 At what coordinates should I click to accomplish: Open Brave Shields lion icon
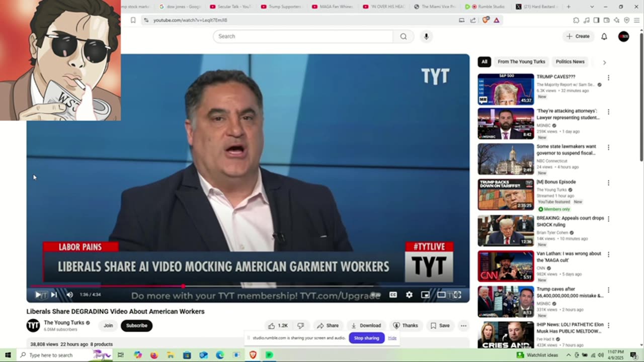(x=485, y=20)
